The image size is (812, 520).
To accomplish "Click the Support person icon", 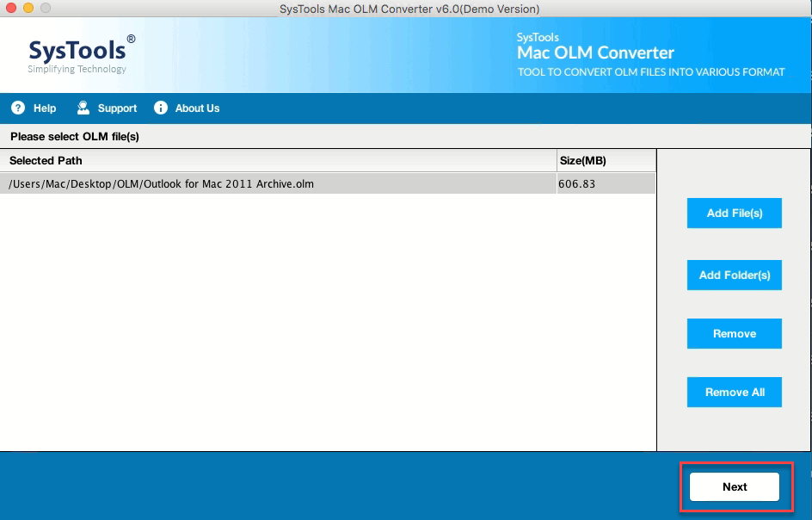I will [x=83, y=108].
